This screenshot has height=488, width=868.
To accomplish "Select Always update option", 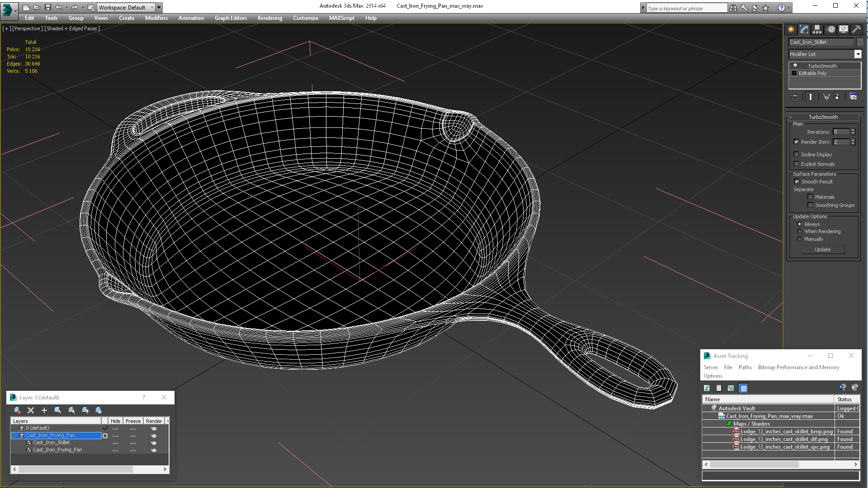I will point(800,224).
